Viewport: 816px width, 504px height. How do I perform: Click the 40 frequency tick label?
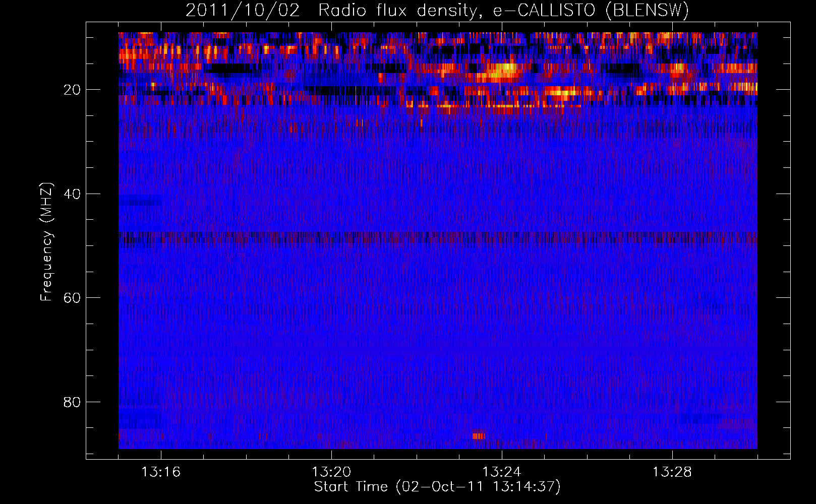[x=72, y=194]
